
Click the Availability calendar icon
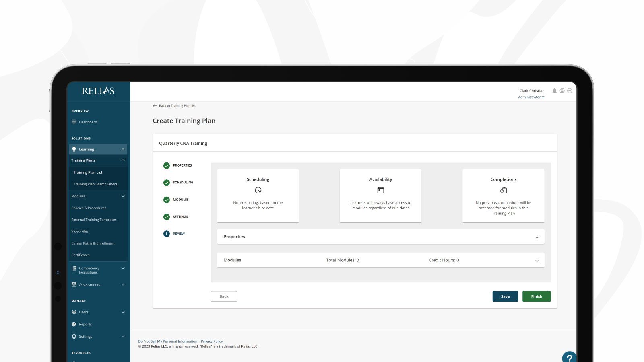point(381,190)
